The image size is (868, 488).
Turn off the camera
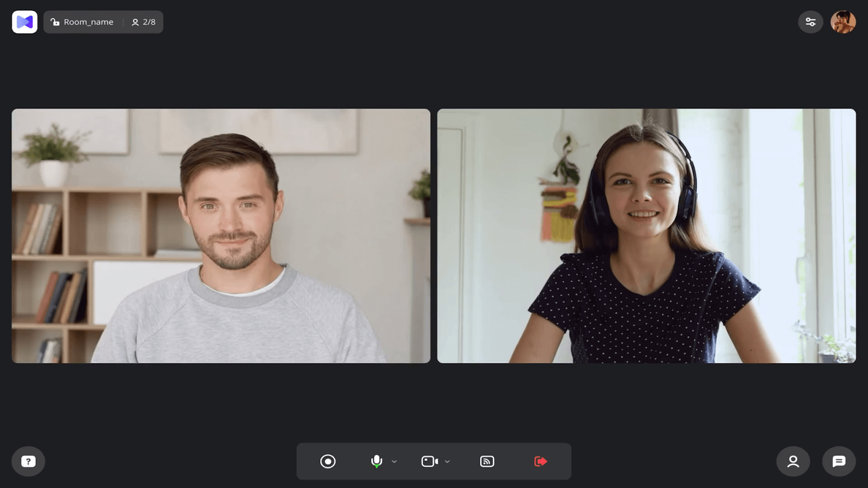pos(430,461)
